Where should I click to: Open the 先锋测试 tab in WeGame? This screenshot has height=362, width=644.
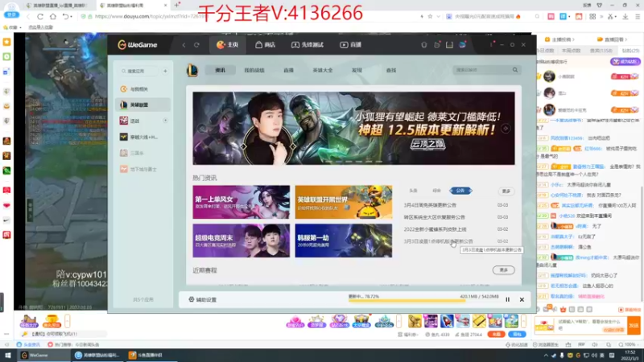[x=308, y=45]
